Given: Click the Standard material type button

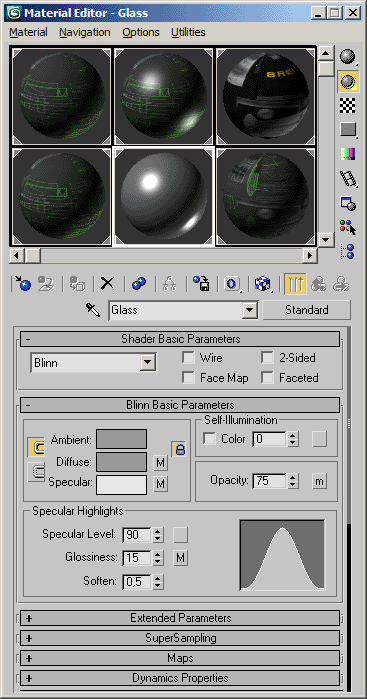Looking at the screenshot, I should click(x=307, y=310).
